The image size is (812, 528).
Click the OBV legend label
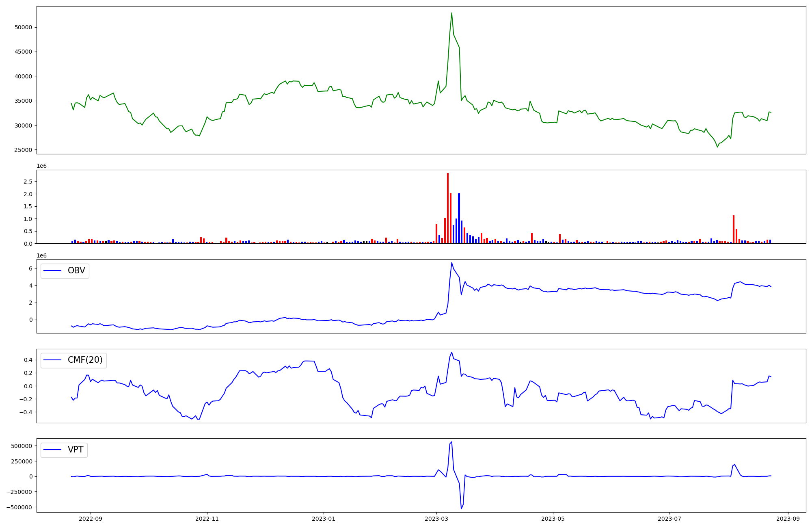click(76, 271)
